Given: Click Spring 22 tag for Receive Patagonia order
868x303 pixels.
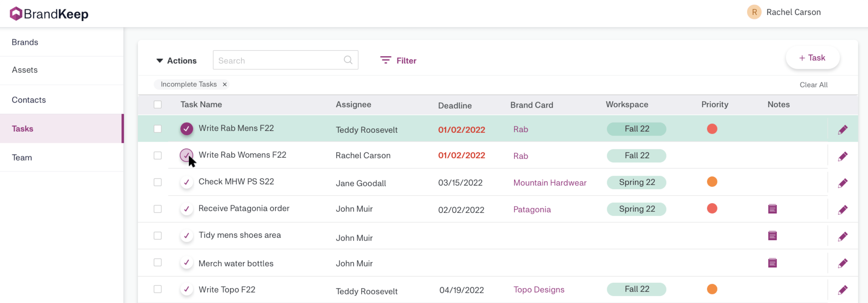Looking at the screenshot, I should click(x=637, y=209).
